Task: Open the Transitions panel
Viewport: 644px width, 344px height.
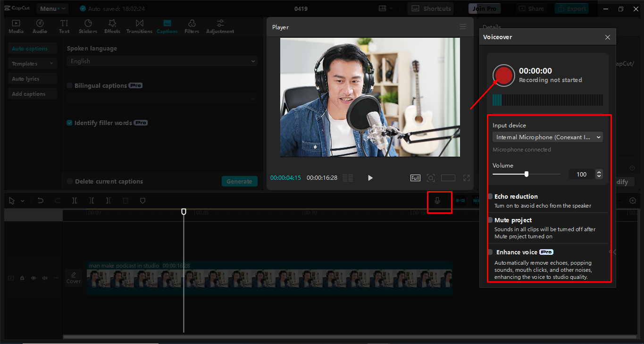Action: [139, 26]
